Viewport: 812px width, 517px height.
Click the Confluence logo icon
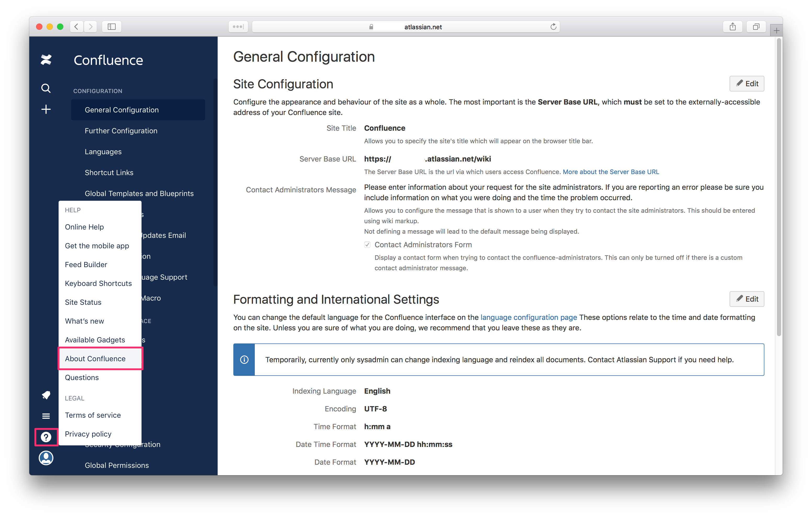click(x=46, y=60)
